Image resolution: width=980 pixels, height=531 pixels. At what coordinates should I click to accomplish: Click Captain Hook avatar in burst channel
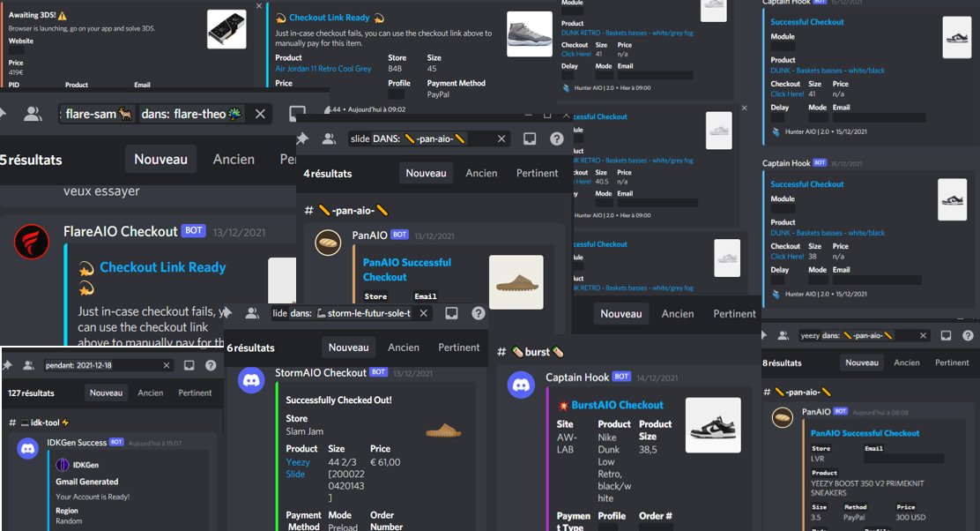coord(521,385)
